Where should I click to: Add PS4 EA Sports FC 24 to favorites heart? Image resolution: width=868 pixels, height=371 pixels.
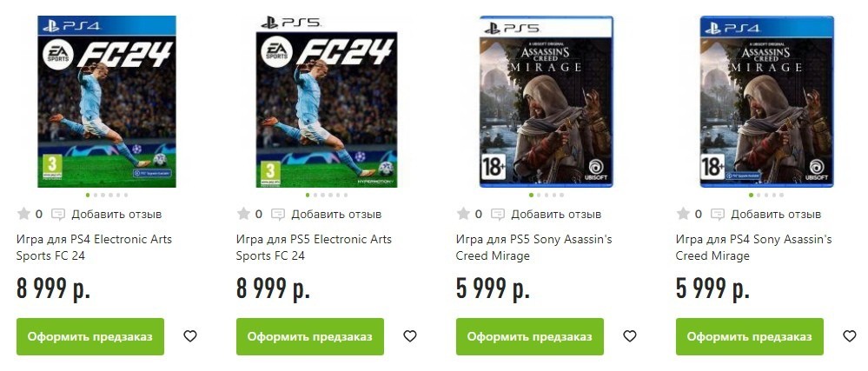point(190,336)
